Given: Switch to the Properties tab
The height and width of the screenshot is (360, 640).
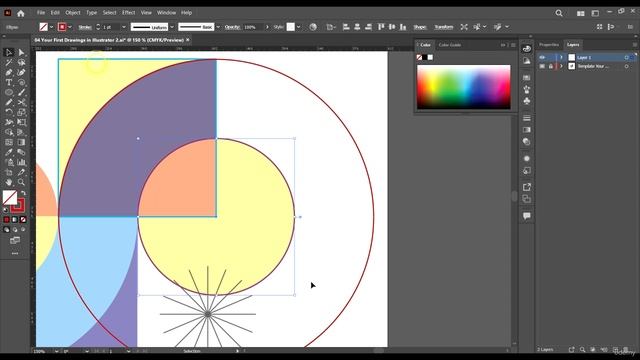Looking at the screenshot, I should point(549,44).
